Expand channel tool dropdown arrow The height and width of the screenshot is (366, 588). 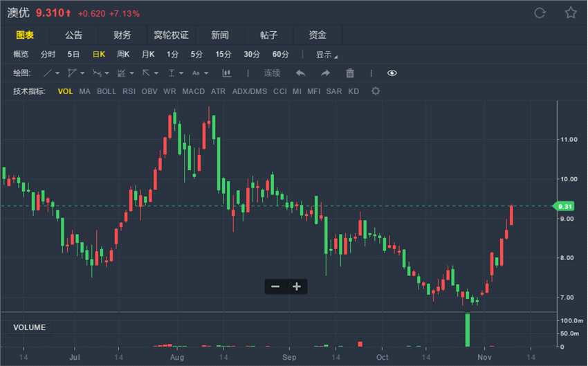82,73
